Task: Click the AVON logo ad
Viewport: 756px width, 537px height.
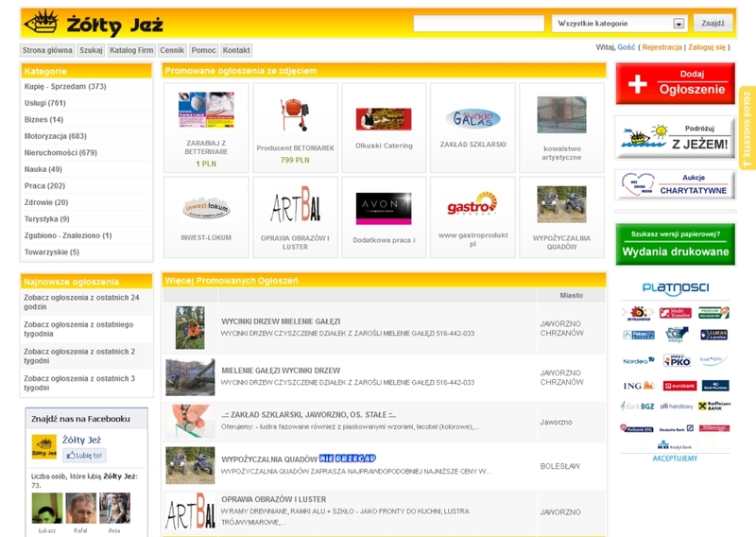Action: point(383,205)
